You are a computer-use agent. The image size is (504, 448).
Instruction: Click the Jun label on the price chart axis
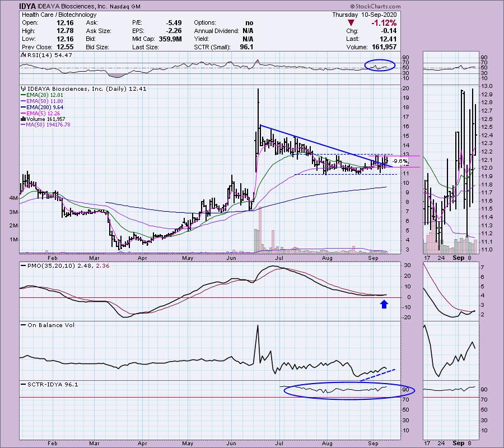(231, 258)
